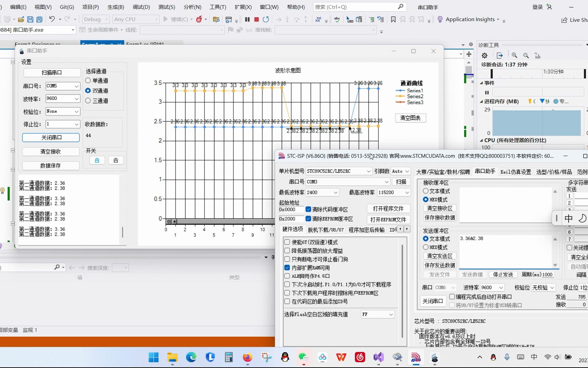Toggle 清除代码缓冲区 checkbox
The width and height of the screenshot is (588, 368).
[308, 209]
